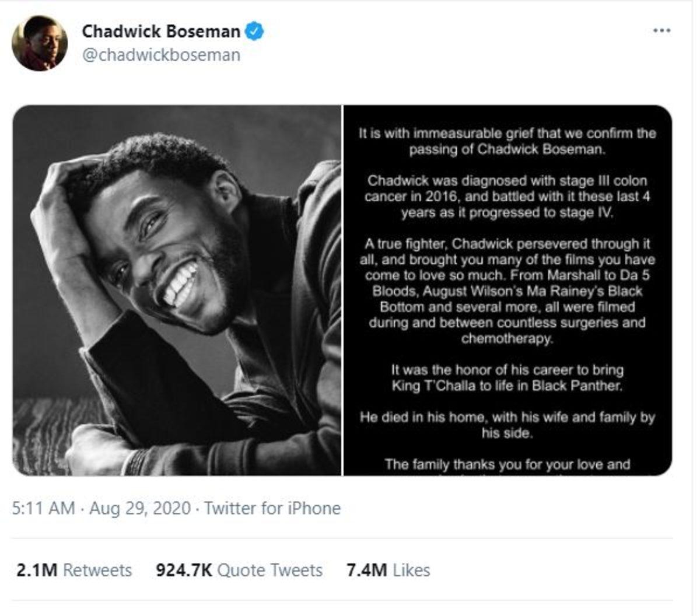Click the display name Chadwick Boseman
The width and height of the screenshot is (700, 616).
[x=161, y=31]
